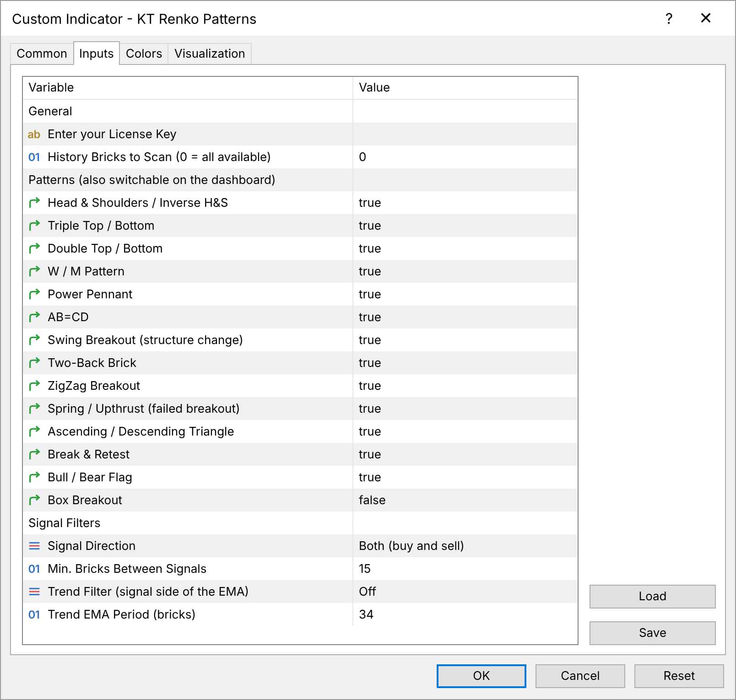Screen dimensions: 736x700
Task: Select the Patterns (also switchable on the dashboard) row
Action: click(300, 180)
